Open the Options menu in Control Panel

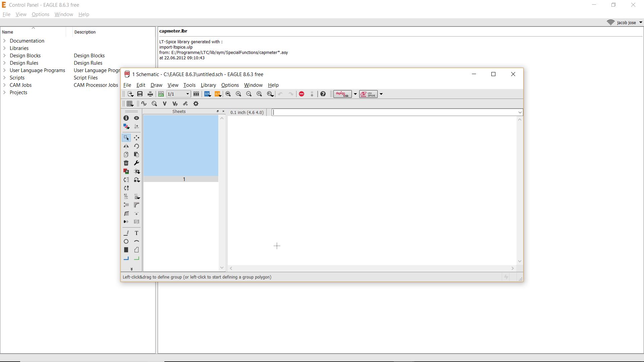pyautogui.click(x=40, y=14)
